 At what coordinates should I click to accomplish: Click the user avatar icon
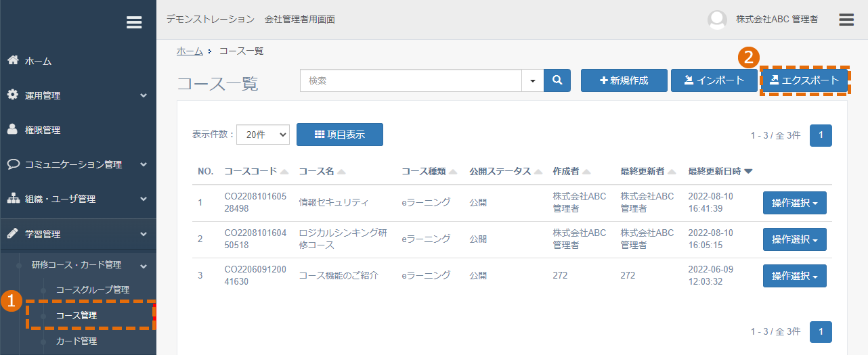717,20
